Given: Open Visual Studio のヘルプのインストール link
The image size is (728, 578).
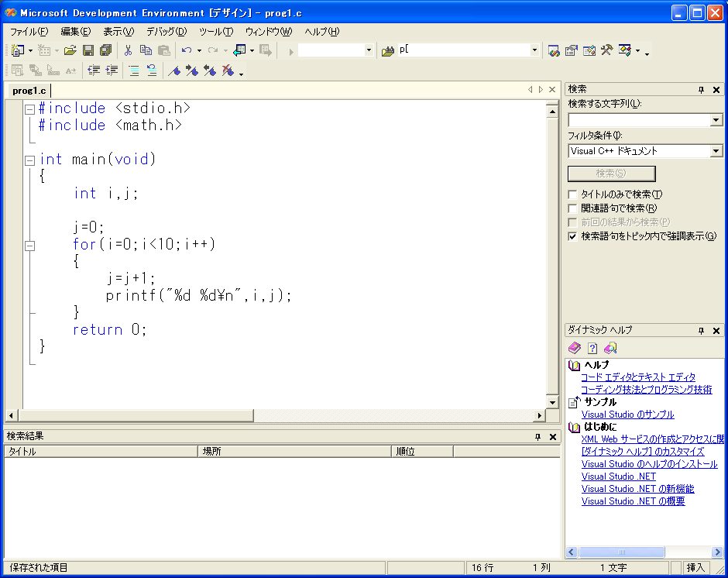Looking at the screenshot, I should 650,464.
